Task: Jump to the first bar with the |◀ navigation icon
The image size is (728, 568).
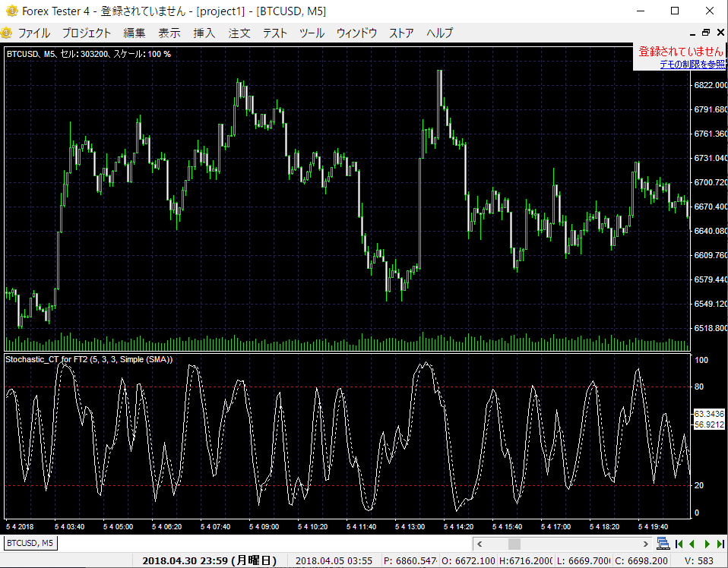Action: (x=679, y=544)
